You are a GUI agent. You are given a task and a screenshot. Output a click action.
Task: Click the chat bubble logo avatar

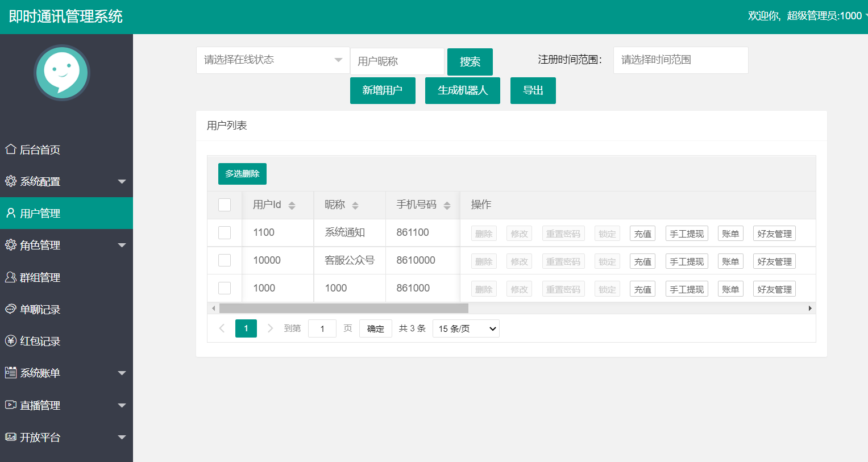(x=62, y=73)
